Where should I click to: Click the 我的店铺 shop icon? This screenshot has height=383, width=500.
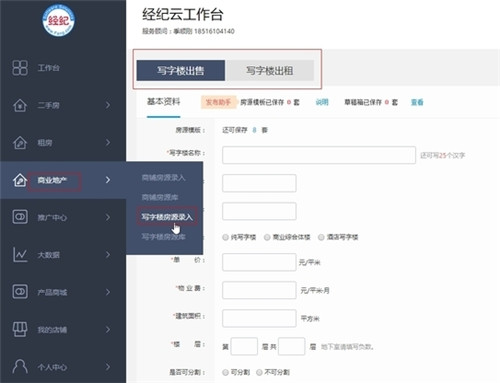click(x=20, y=329)
